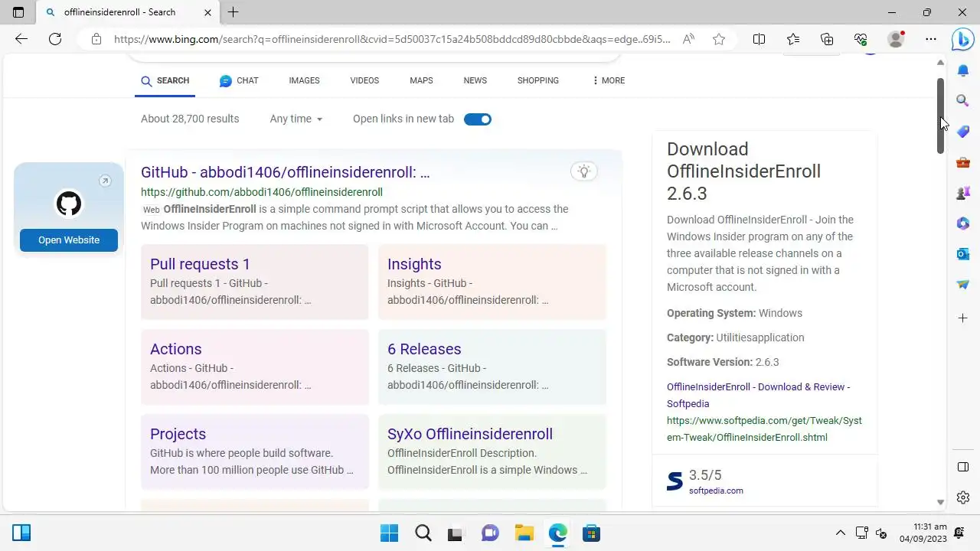Image resolution: width=980 pixels, height=551 pixels.
Task: Click the Open Website button
Action: tap(69, 240)
